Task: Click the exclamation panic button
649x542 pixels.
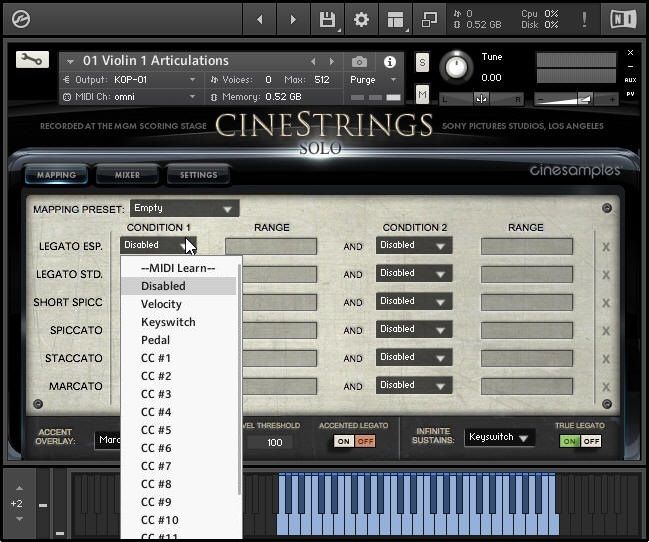Action: [x=584, y=19]
